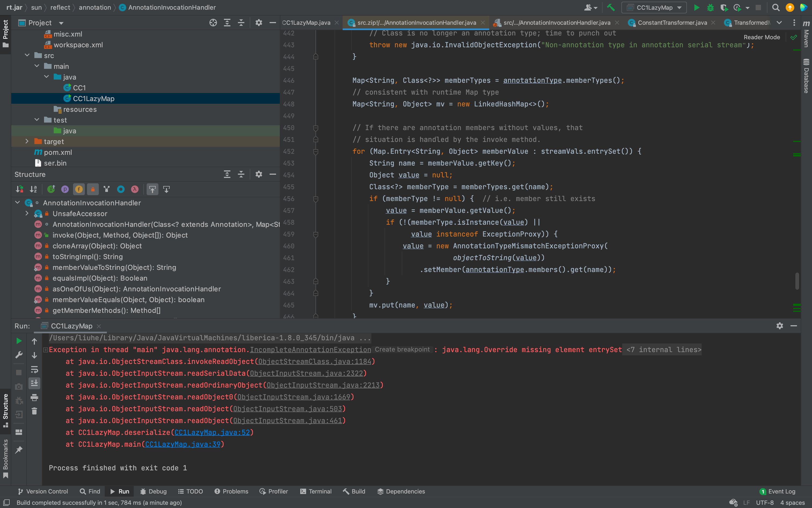Screen dimensions: 812x508
Task: Toggle sort by visibility in Structure
Action: (x=19, y=189)
